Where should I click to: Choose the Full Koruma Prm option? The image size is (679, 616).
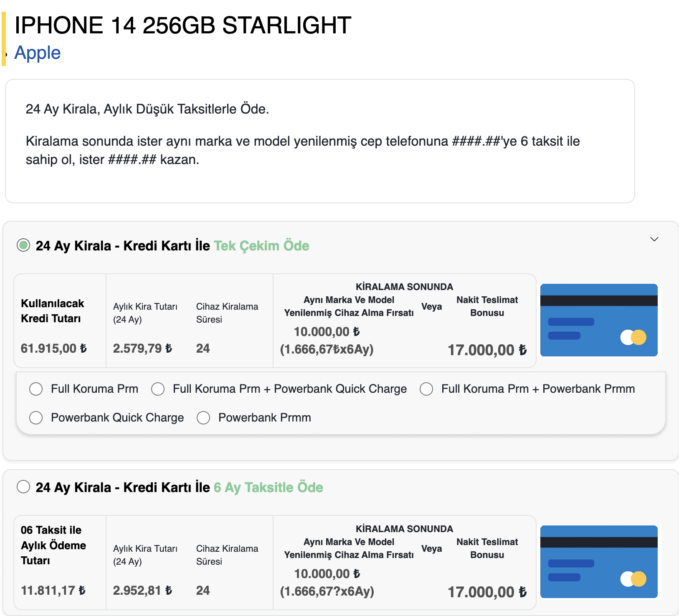pyautogui.click(x=36, y=389)
